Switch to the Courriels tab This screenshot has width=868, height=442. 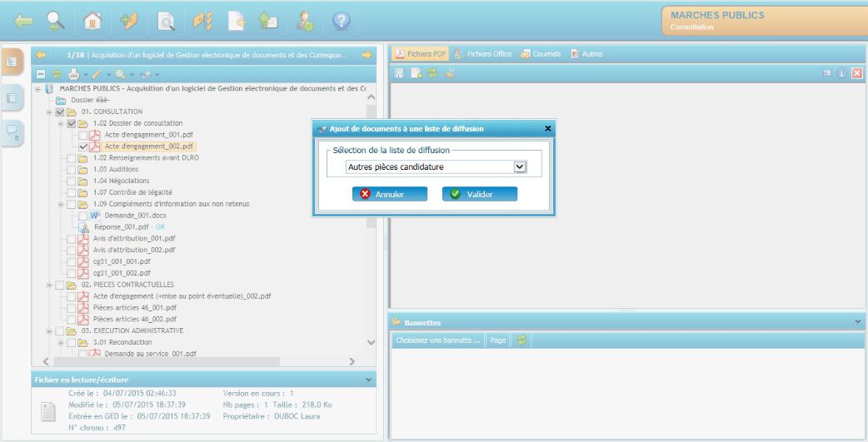(541, 54)
